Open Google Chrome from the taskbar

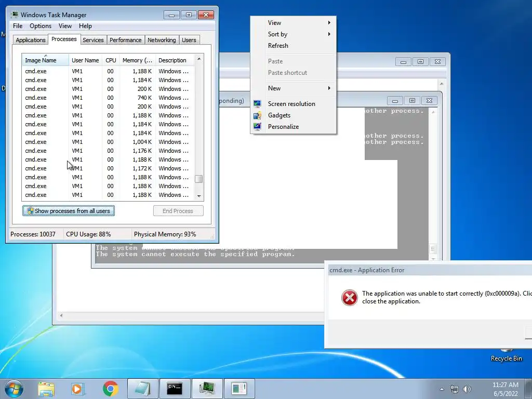[x=110, y=389]
